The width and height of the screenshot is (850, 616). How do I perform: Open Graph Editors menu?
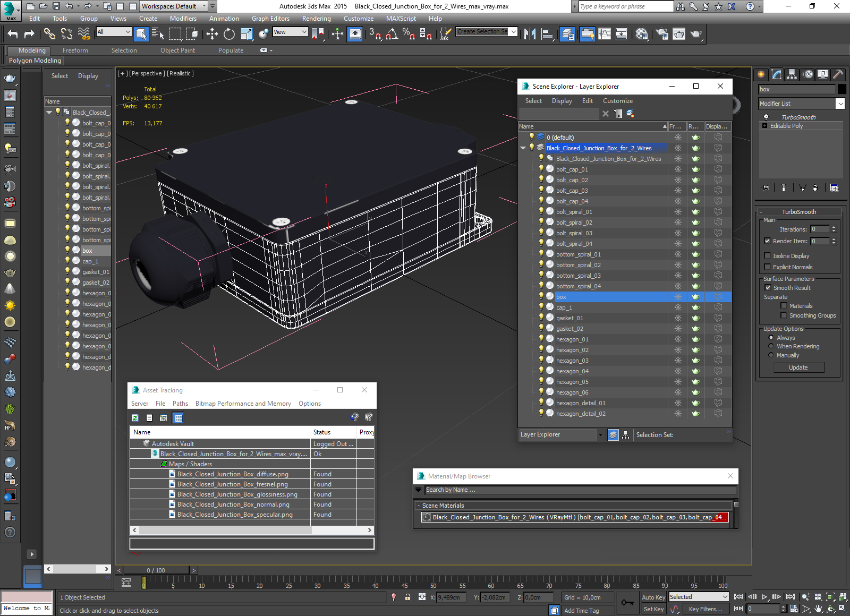270,19
